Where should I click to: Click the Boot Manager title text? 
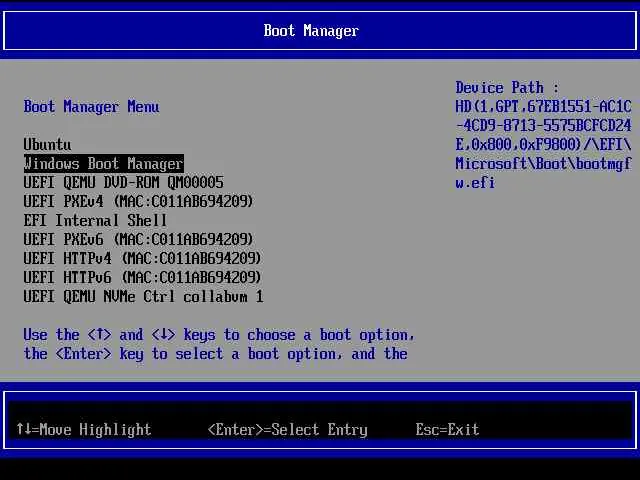[311, 31]
